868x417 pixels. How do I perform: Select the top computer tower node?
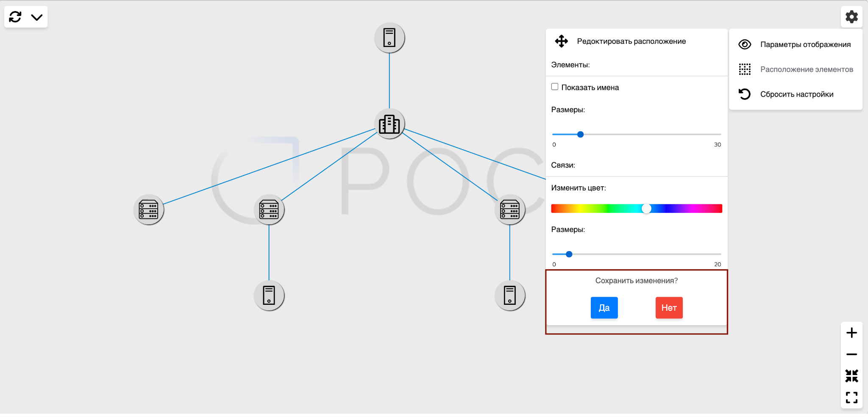[x=389, y=38]
